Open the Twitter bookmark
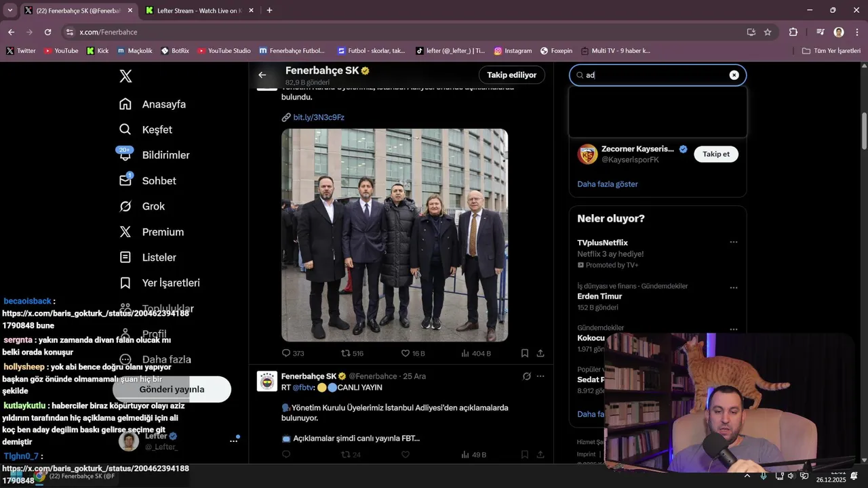 (21, 51)
